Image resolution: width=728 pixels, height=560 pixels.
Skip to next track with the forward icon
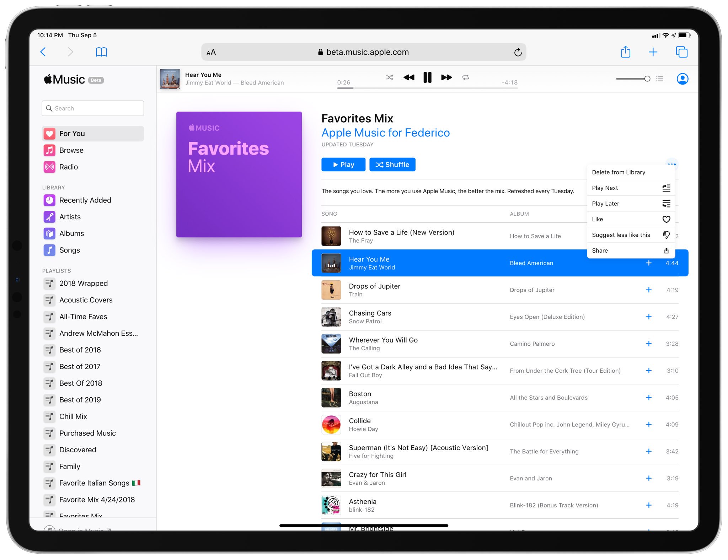(x=446, y=77)
